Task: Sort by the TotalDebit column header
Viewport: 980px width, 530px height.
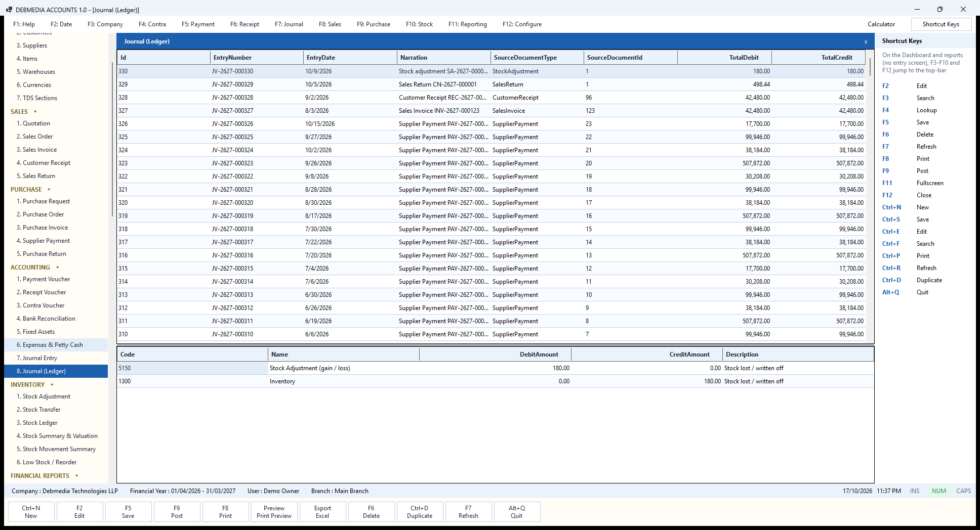Action: pos(724,58)
